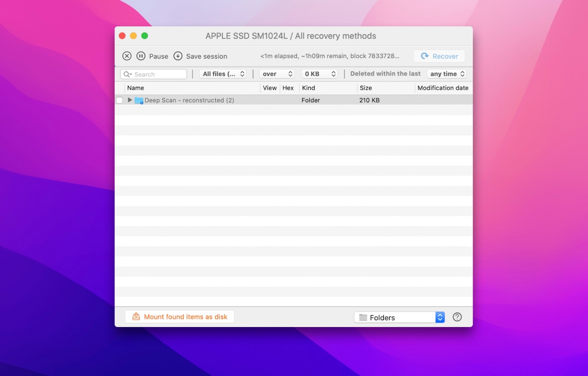
Task: Click the Folder kind cell
Action: point(311,100)
